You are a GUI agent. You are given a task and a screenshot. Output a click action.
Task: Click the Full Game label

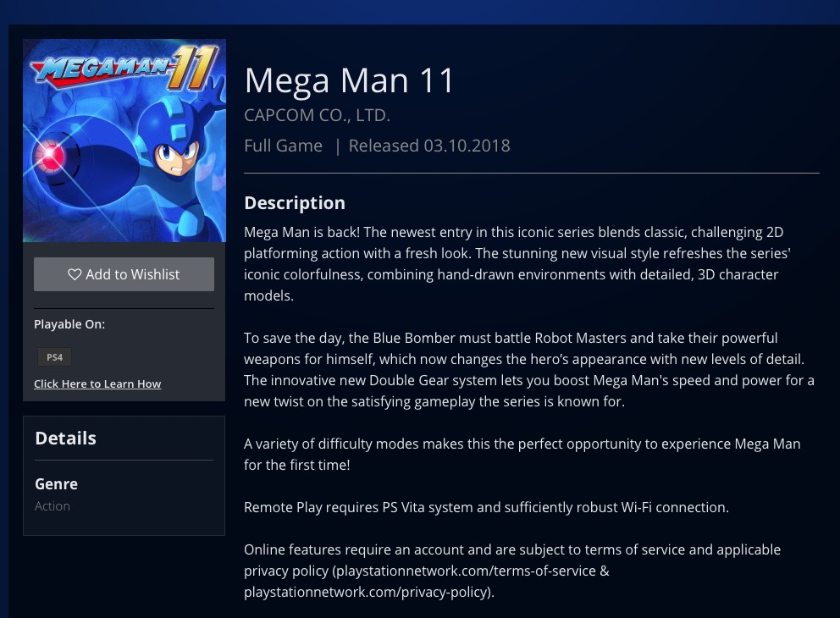pyautogui.click(x=283, y=146)
